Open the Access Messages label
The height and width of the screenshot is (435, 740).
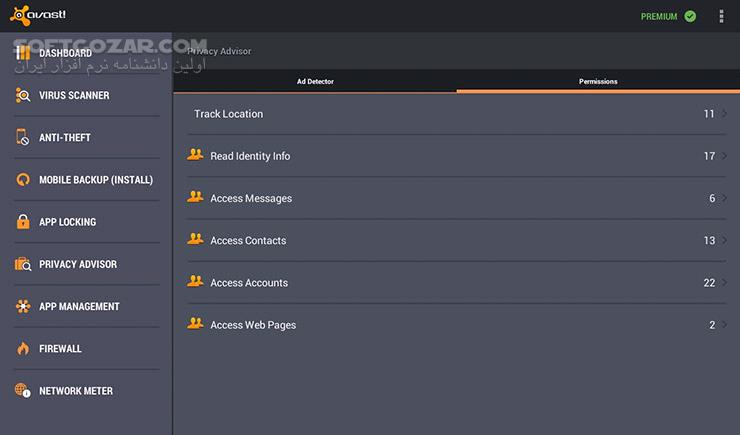251,199
